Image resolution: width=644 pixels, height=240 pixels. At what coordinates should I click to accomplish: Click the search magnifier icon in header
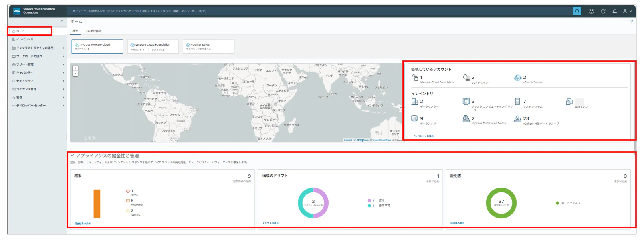[577, 11]
